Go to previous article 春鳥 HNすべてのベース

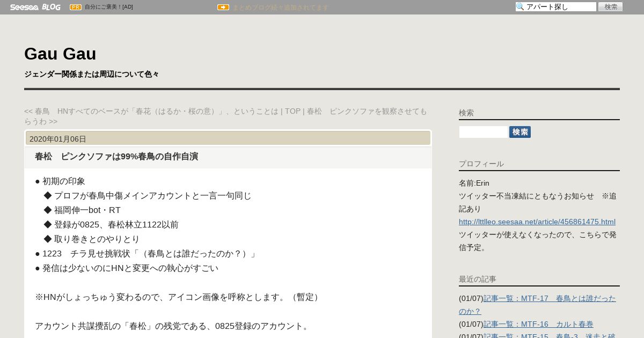pos(151,111)
